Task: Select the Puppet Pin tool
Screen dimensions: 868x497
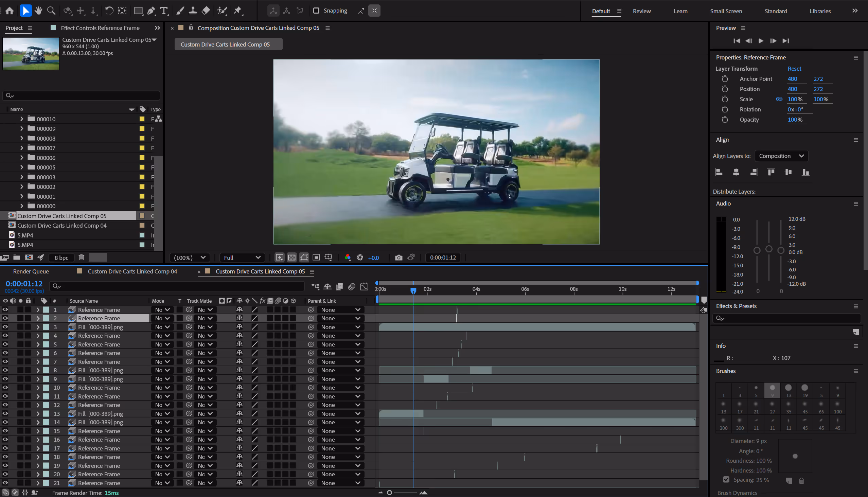Action: [x=237, y=11]
